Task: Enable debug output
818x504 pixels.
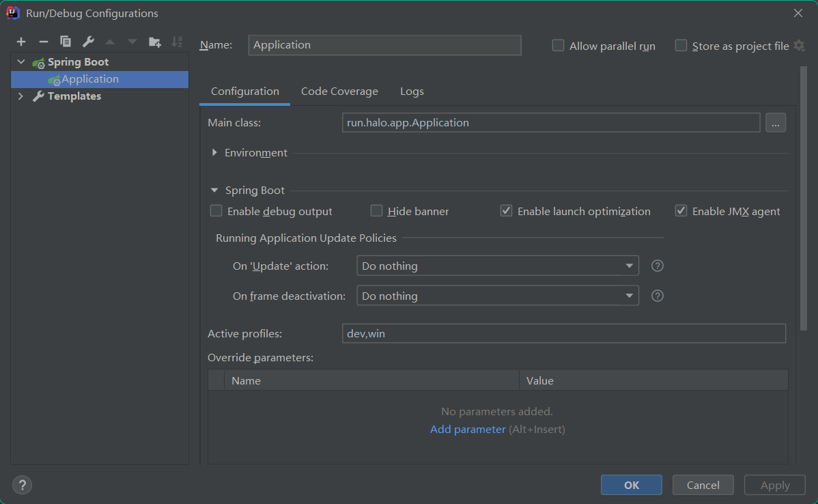Action: [216, 211]
